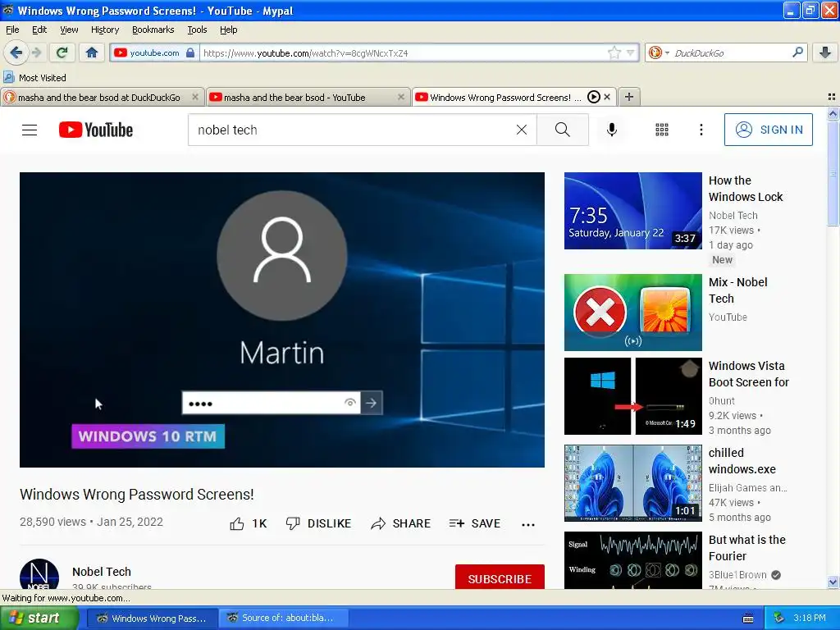Screen dimensions: 840x630
Task: Click the video player to toggle playback
Action: click(282, 320)
